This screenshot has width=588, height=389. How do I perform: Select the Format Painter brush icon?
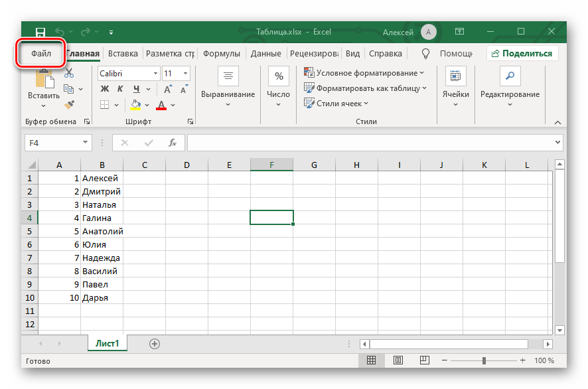(68, 105)
